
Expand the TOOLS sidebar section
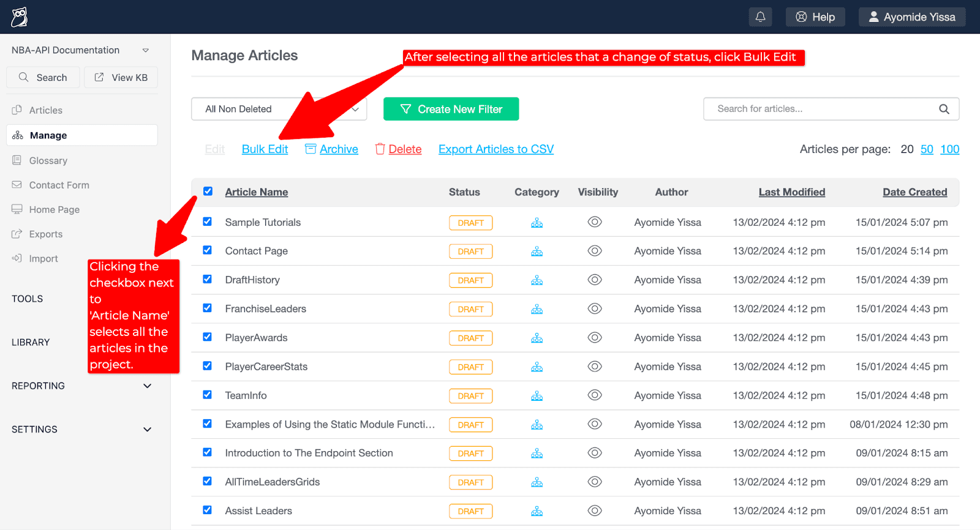coord(28,299)
